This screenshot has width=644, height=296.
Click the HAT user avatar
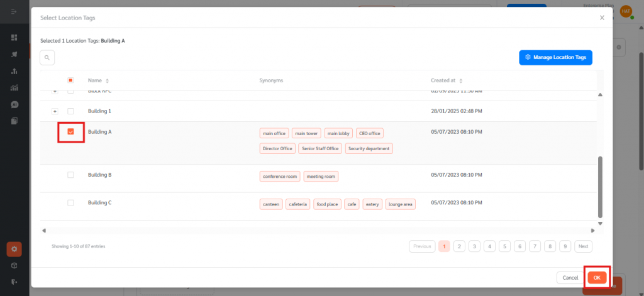(626, 11)
